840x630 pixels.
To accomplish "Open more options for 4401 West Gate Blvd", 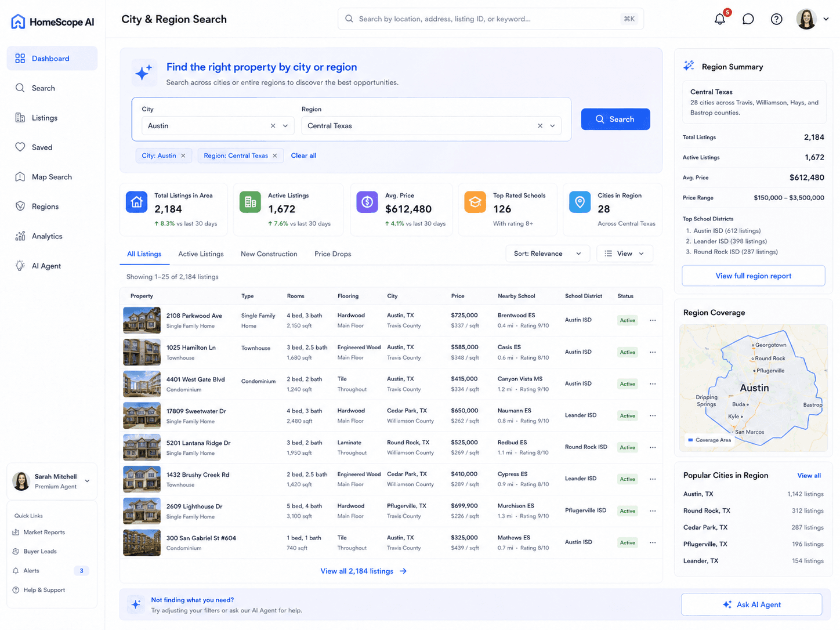I will tap(653, 384).
